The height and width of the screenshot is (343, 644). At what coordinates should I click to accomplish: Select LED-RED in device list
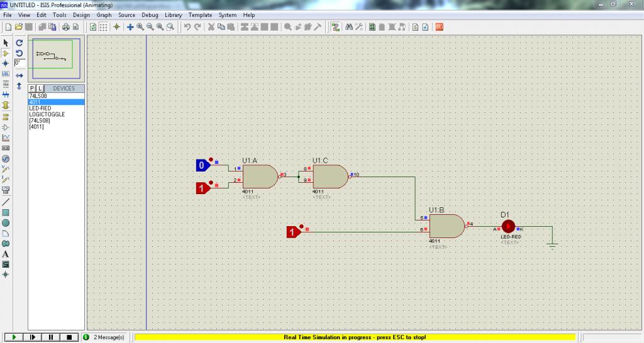[40, 108]
